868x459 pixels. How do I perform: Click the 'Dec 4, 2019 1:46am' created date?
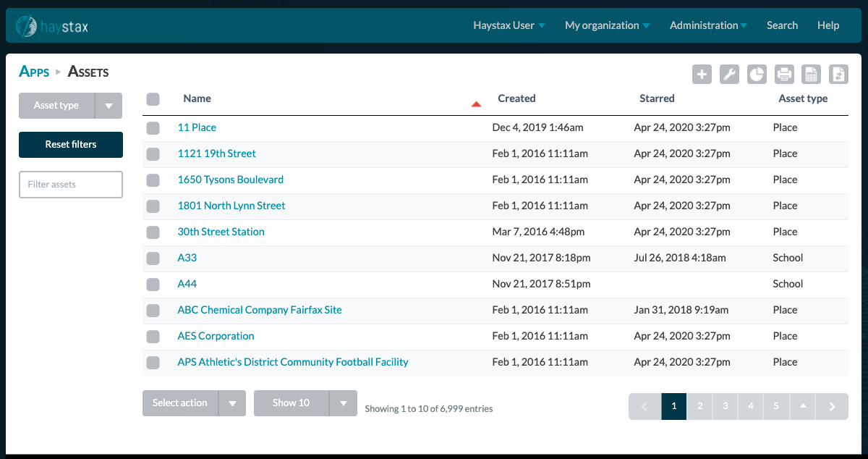(x=537, y=127)
